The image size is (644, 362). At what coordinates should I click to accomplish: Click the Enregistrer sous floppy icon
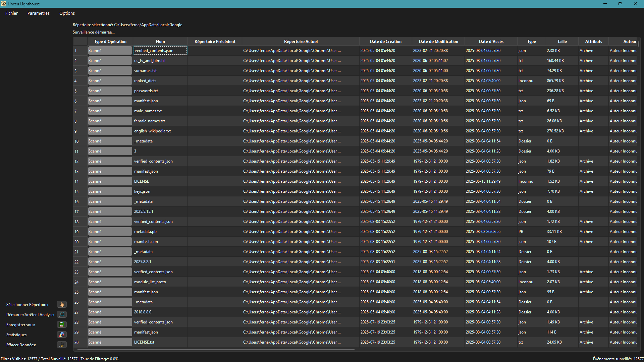point(62,324)
